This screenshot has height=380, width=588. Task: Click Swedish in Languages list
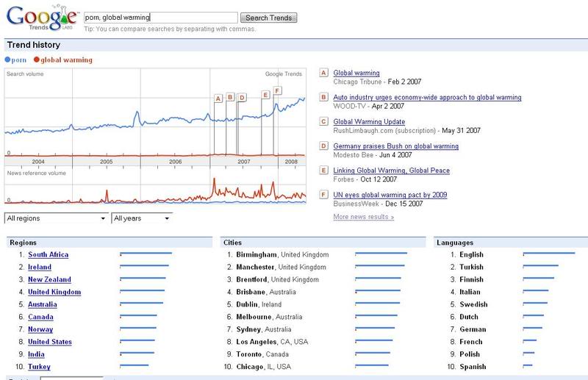pos(473,304)
